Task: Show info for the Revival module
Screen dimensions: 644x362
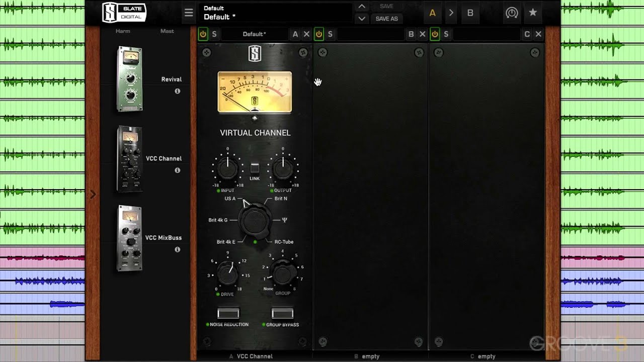Action: click(177, 92)
